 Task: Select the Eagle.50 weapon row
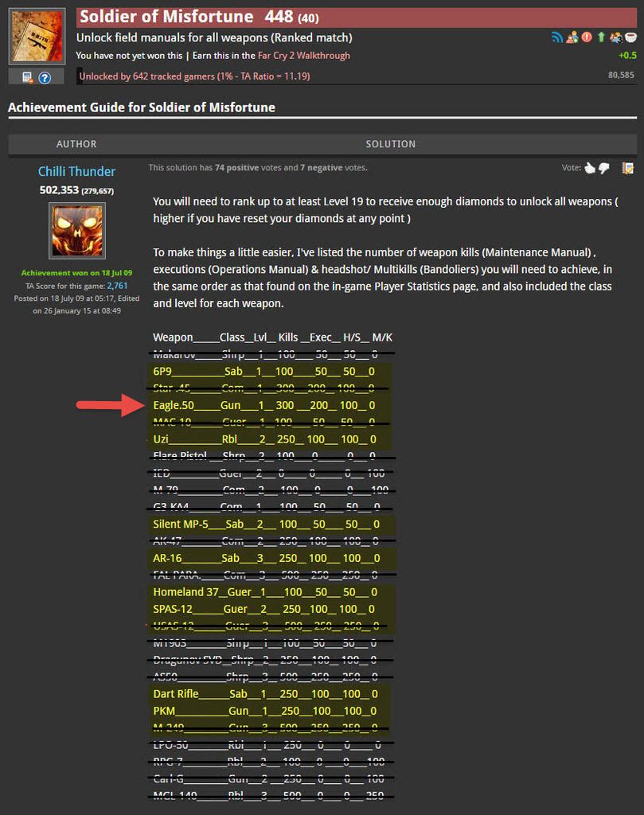point(263,405)
